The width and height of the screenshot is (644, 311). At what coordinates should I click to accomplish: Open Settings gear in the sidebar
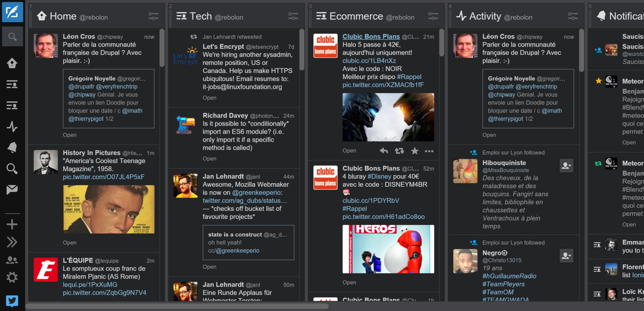12,277
